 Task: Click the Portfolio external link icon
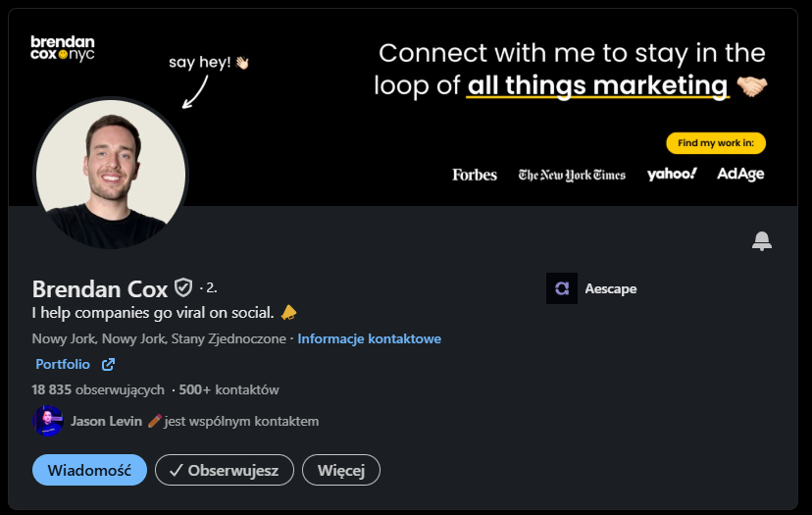click(108, 365)
